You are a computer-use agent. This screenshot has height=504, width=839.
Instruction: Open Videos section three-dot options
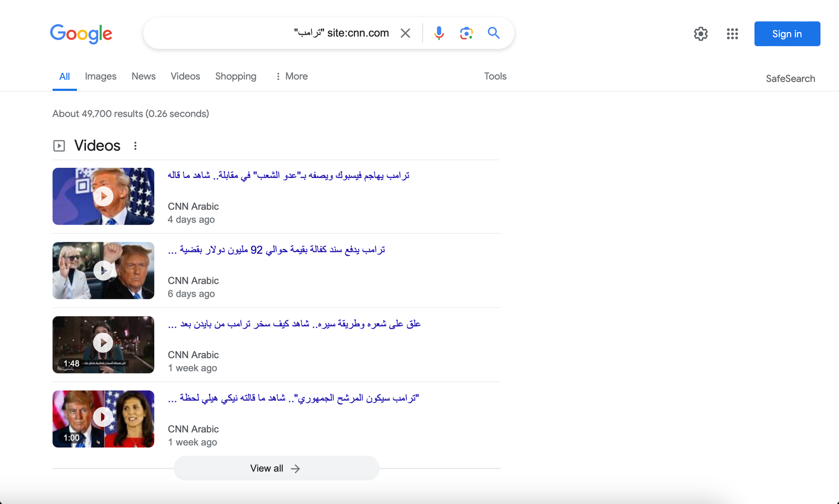[135, 146]
